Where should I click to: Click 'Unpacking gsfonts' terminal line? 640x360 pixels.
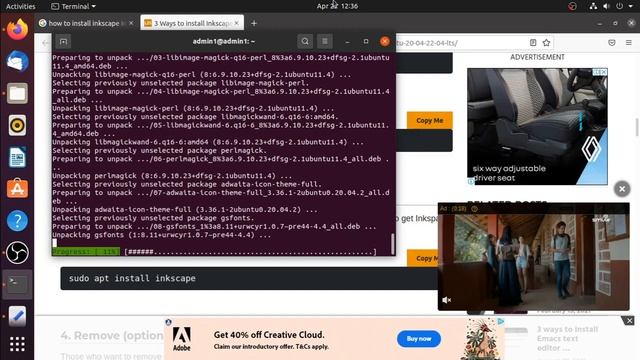(162, 235)
